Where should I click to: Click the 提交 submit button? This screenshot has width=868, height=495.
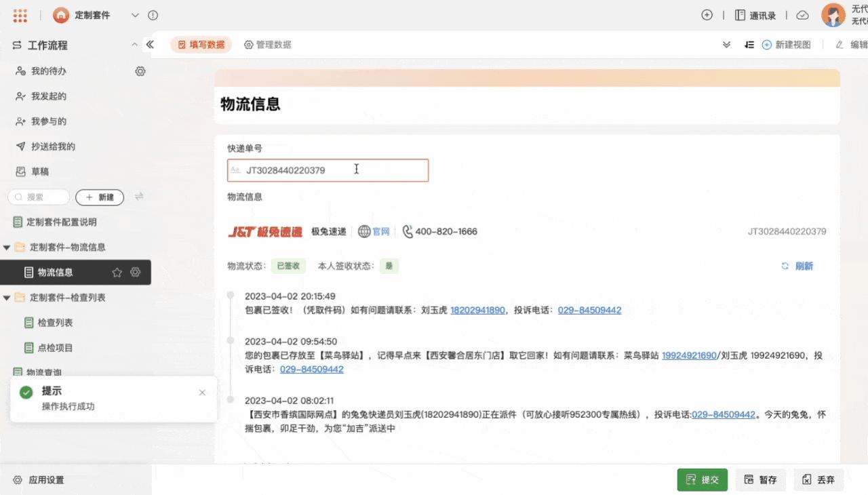[x=703, y=479]
